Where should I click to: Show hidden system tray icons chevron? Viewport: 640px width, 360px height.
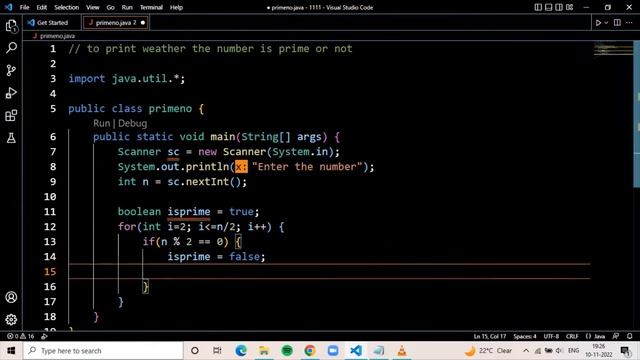[526, 351]
